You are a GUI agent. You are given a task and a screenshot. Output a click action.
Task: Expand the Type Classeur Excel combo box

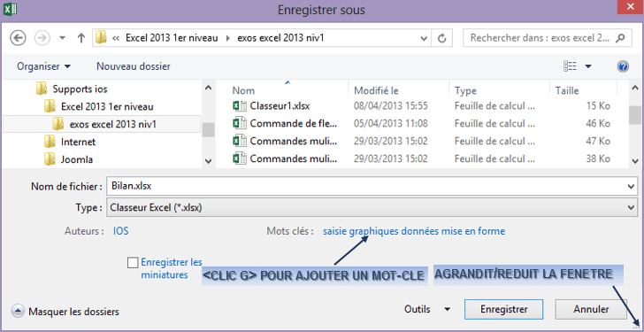click(x=372, y=207)
